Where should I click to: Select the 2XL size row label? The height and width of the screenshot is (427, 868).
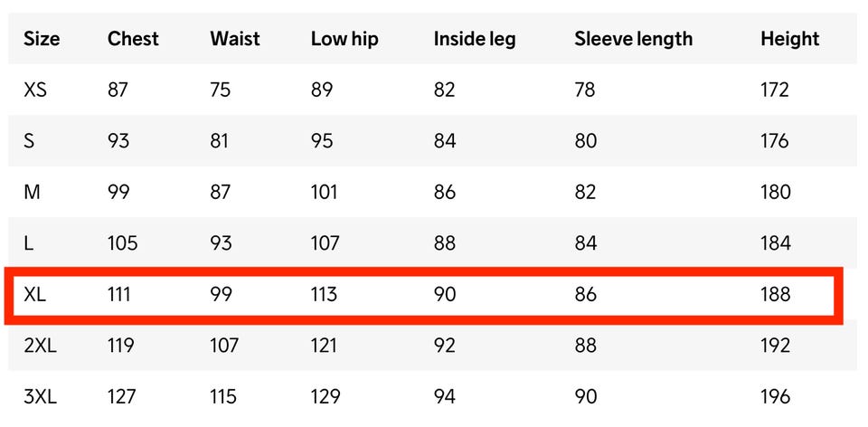[x=41, y=346]
